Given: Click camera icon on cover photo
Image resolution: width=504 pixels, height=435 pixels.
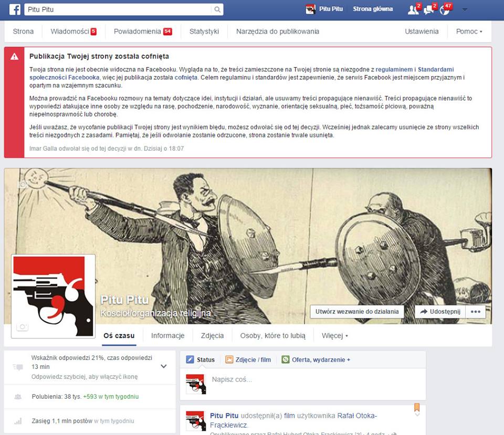Looking at the screenshot, I should click(x=23, y=185).
